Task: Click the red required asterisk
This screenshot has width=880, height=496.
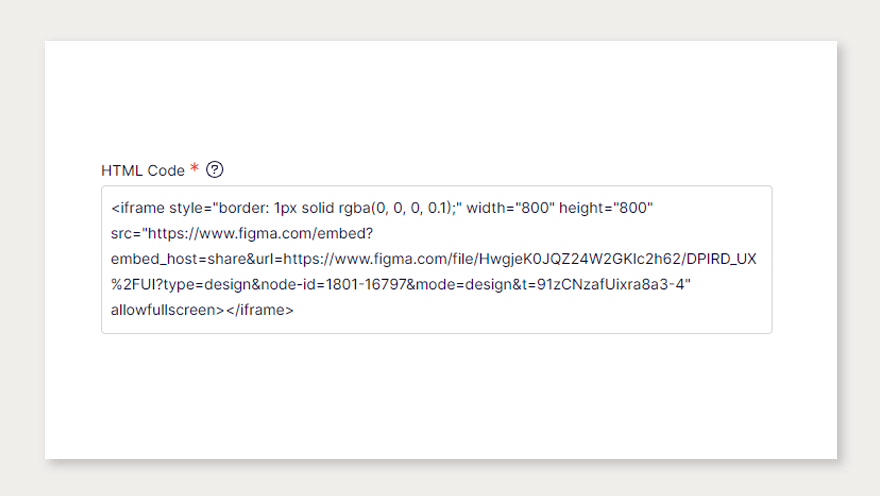Action: point(195,169)
